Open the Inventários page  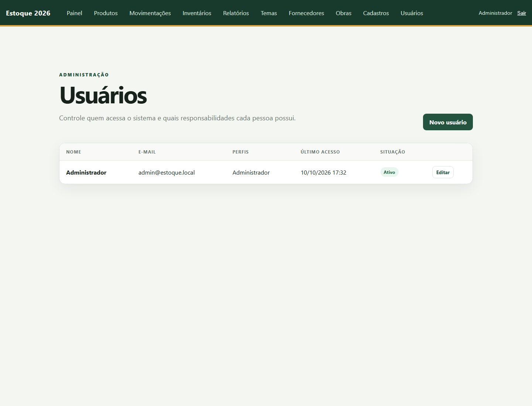click(197, 13)
